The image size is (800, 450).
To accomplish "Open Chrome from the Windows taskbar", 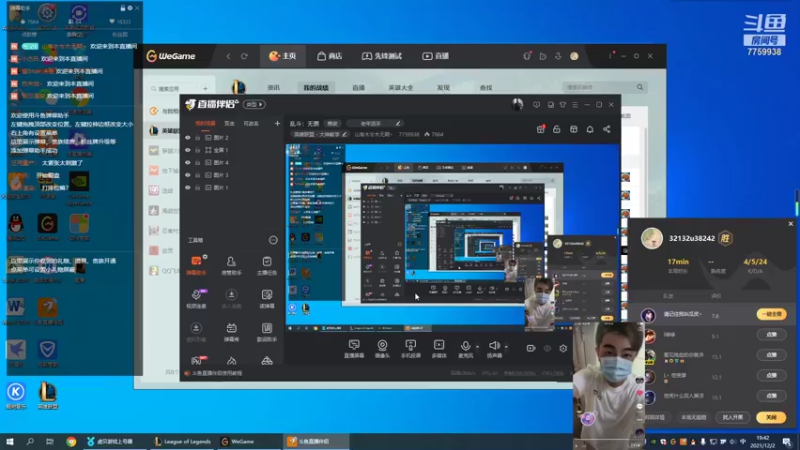I will (71, 441).
